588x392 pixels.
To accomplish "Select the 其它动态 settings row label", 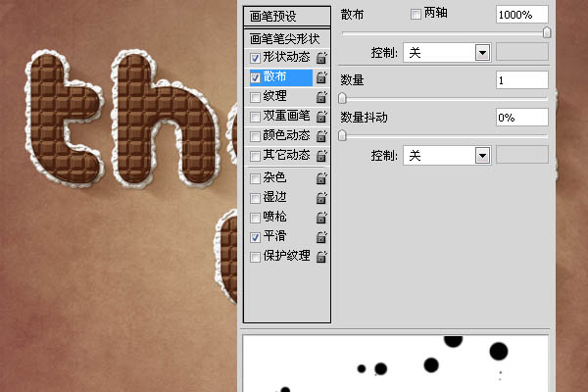I will 286,155.
